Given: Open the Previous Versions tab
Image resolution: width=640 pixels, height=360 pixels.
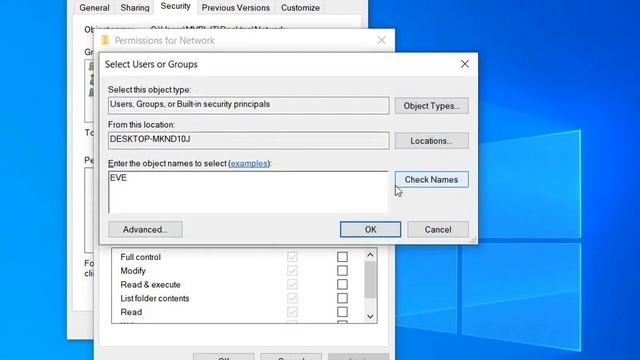Looking at the screenshot, I should pyautogui.click(x=236, y=7).
